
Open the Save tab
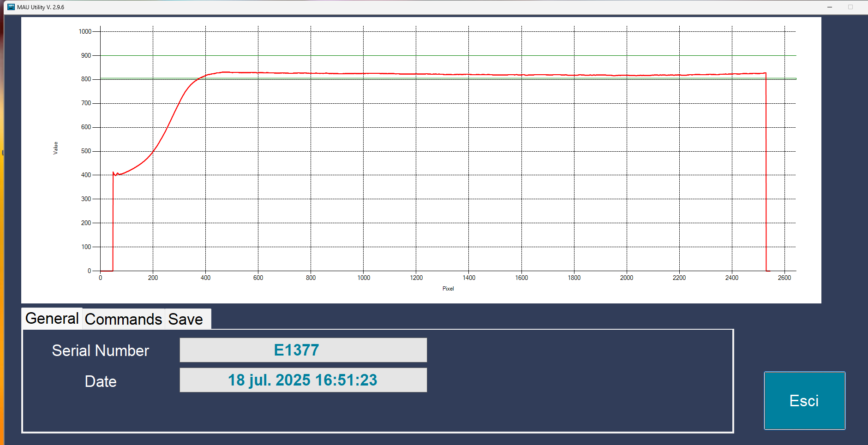click(x=186, y=319)
